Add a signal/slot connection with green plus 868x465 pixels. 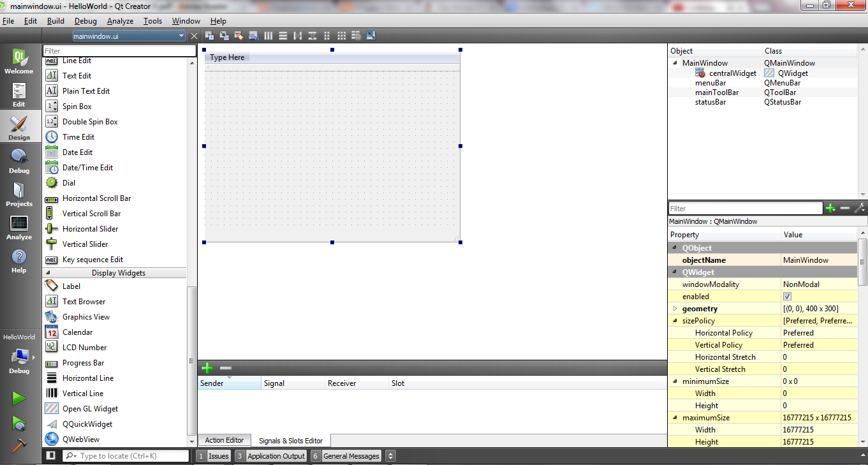(207, 368)
